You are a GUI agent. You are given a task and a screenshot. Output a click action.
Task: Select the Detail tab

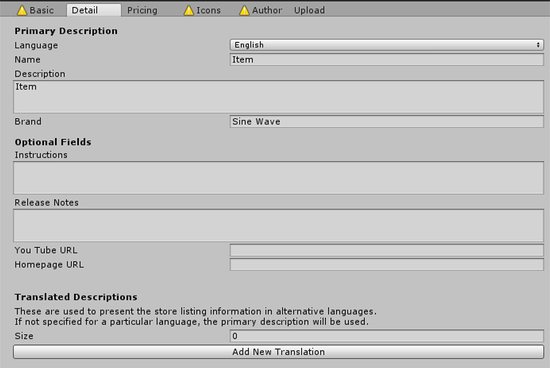pyautogui.click(x=94, y=10)
